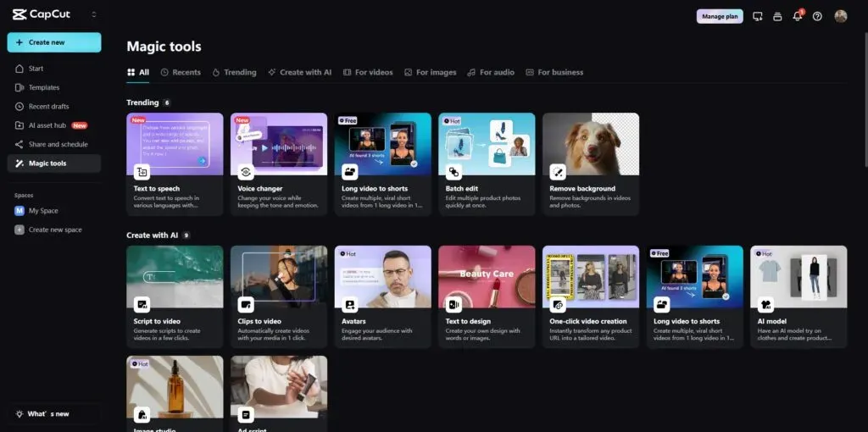Switch to the For images tab

430,73
